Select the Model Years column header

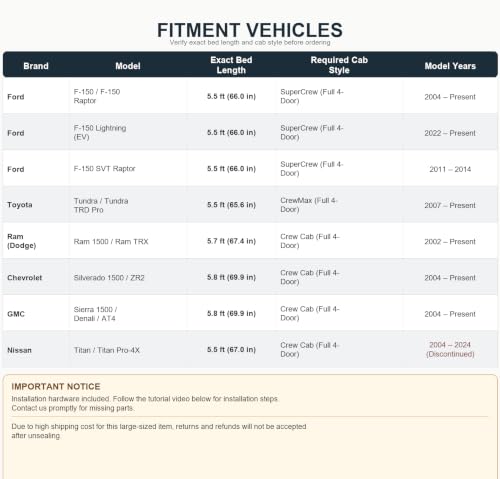450,66
